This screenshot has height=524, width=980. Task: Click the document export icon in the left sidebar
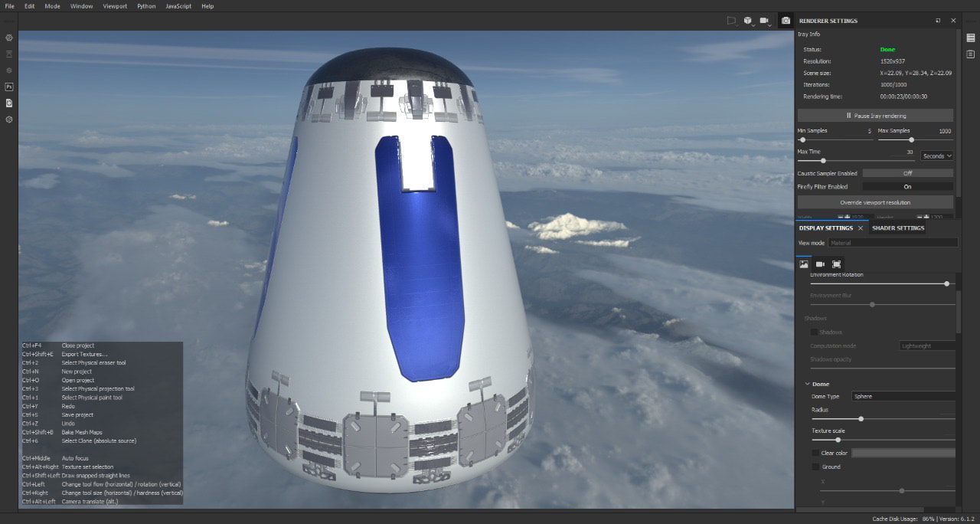[x=8, y=102]
